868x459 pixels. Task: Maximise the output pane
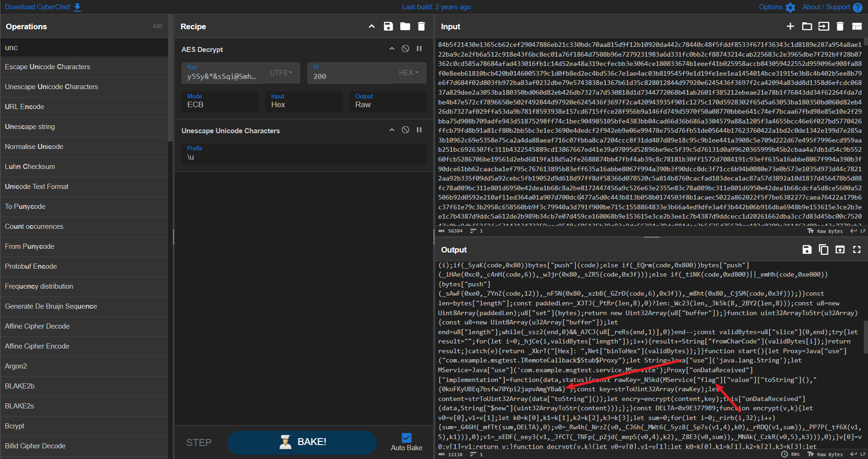pyautogui.click(x=857, y=250)
